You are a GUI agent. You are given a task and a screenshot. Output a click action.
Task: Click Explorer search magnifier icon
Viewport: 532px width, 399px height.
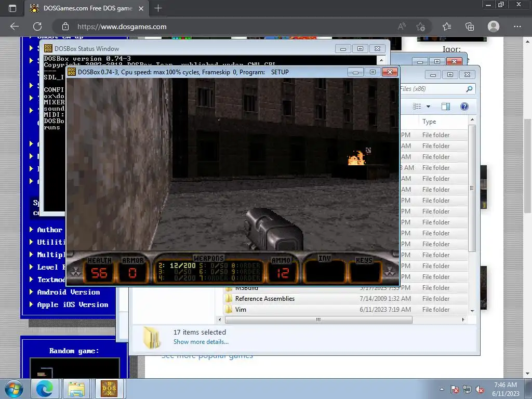tap(469, 89)
